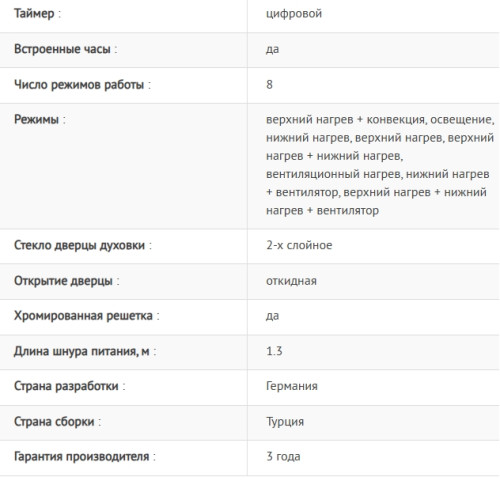Select the цифровой timer value
The width and height of the screenshot is (500, 496).
(294, 14)
